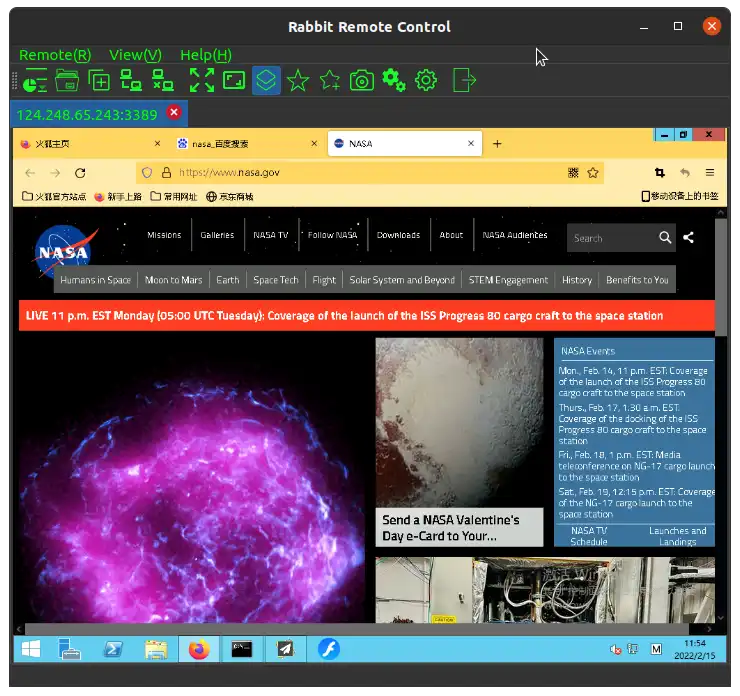740x696 pixels.
Task: Click the connect computers toolbar icon
Action: pos(131,80)
